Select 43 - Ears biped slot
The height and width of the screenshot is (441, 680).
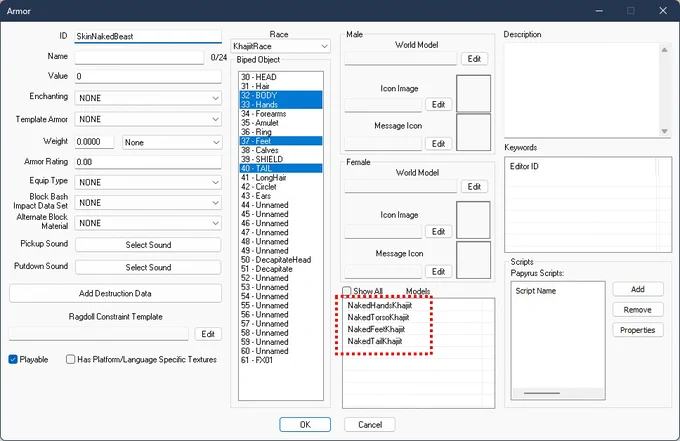click(281, 196)
